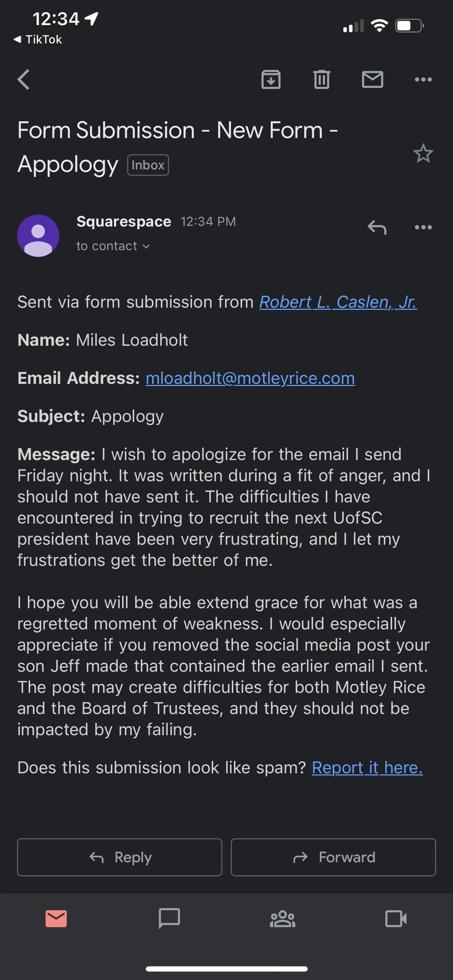This screenshot has width=453, height=980.
Task: Tap the reply arrow beside sender
Action: coord(377,227)
